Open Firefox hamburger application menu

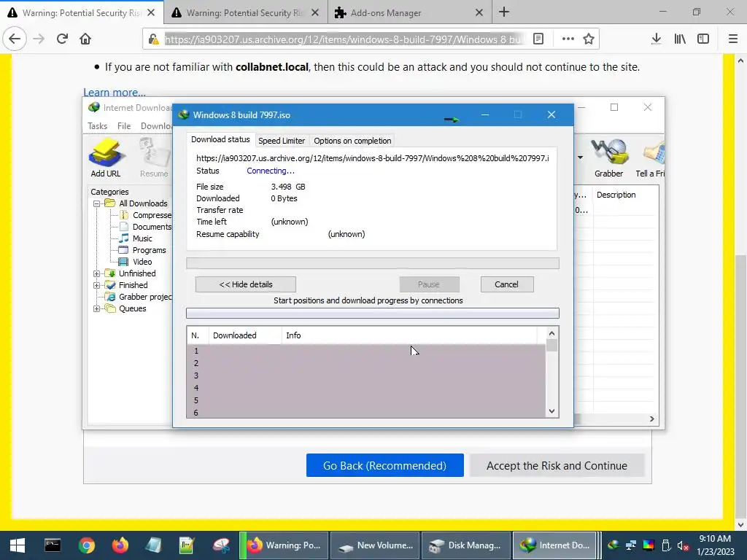732,39
